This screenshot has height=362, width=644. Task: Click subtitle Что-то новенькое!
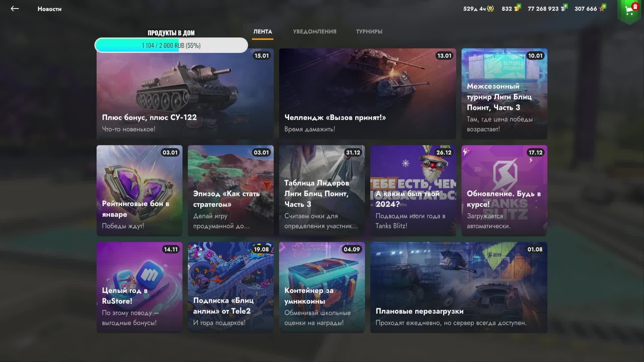[x=128, y=129]
